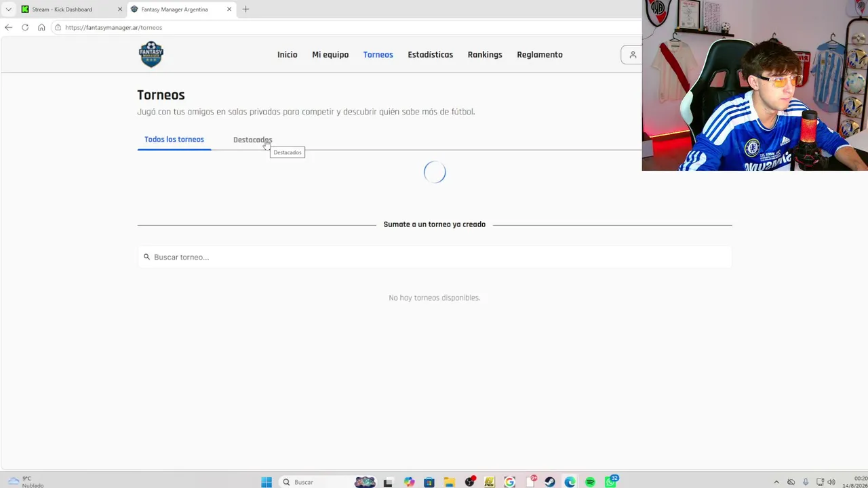Go back with browser back arrow
Viewport: 868px width, 488px height.
[x=8, y=27]
